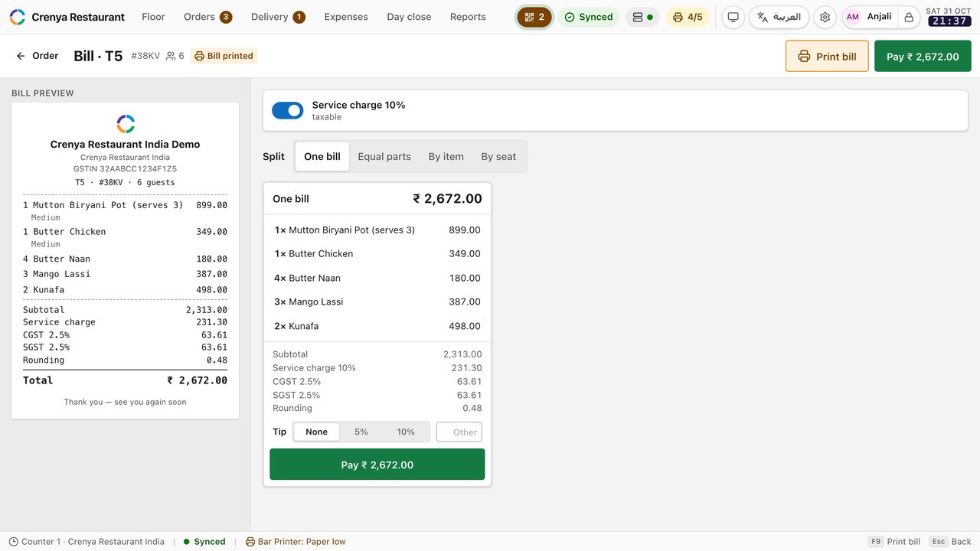Screen dimensions: 980x551
Task: Click the Esc Back shortcut hint
Action: [x=950, y=542]
